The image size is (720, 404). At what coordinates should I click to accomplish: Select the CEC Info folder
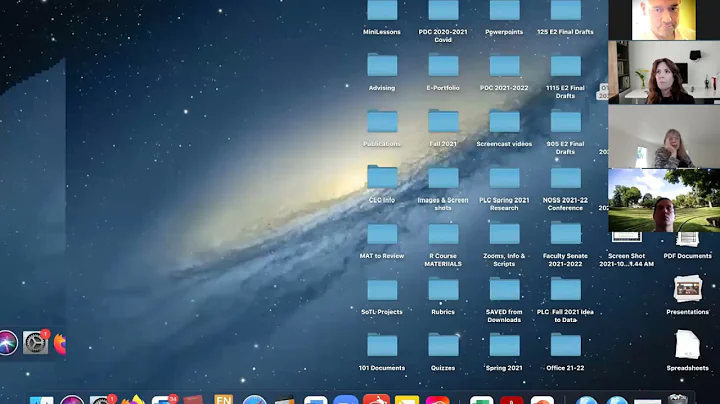[x=382, y=177]
